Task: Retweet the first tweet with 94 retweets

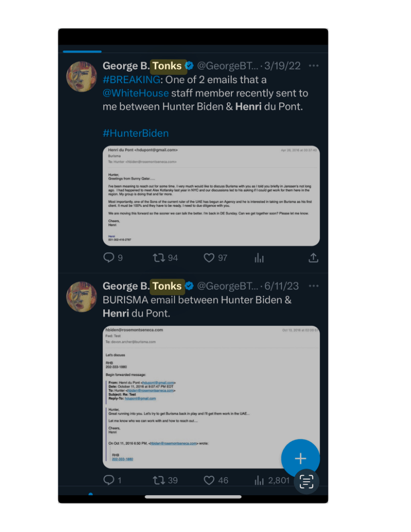Action: 159,258
